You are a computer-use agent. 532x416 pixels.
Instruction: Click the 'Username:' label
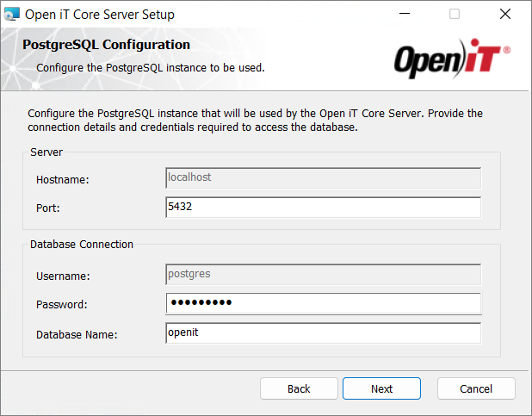pyautogui.click(x=63, y=276)
